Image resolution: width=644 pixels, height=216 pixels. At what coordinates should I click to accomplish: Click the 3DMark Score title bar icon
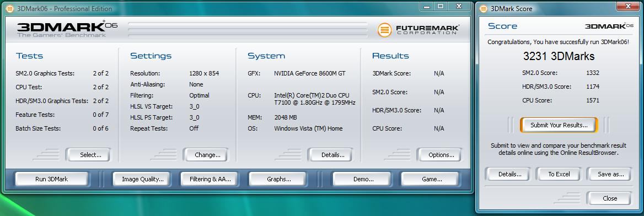pos(484,9)
